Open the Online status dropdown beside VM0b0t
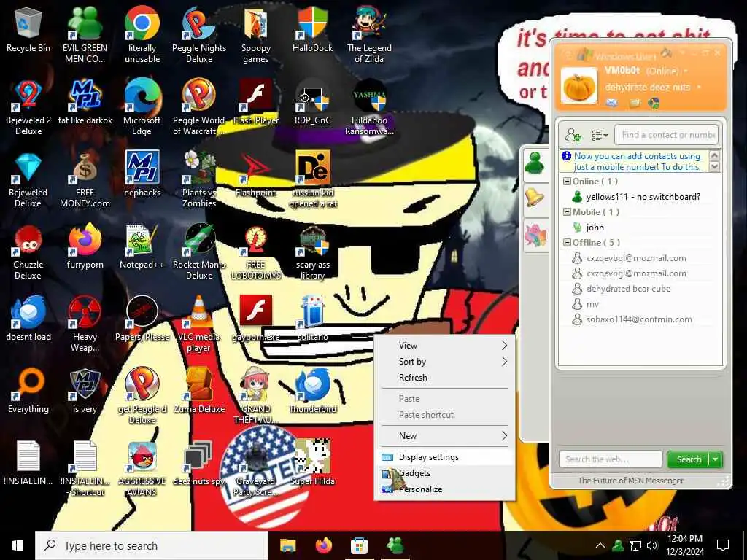Viewport: 747px width, 560px height. 686,71
